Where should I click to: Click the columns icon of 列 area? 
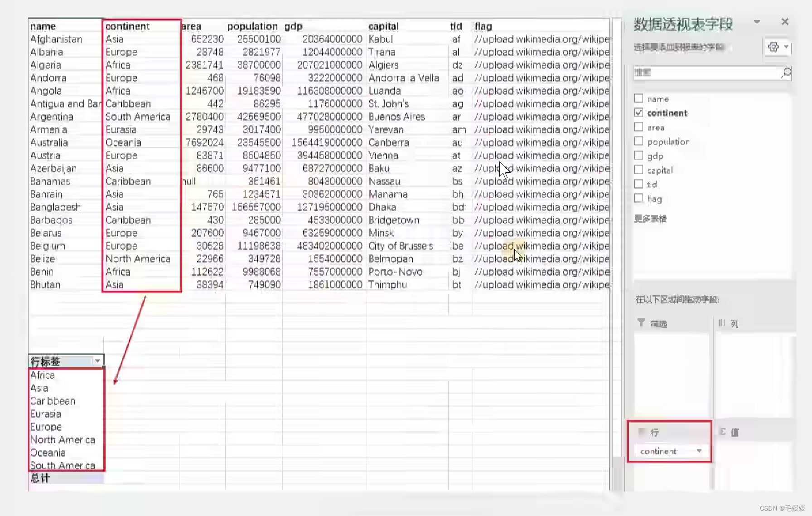[x=722, y=323]
